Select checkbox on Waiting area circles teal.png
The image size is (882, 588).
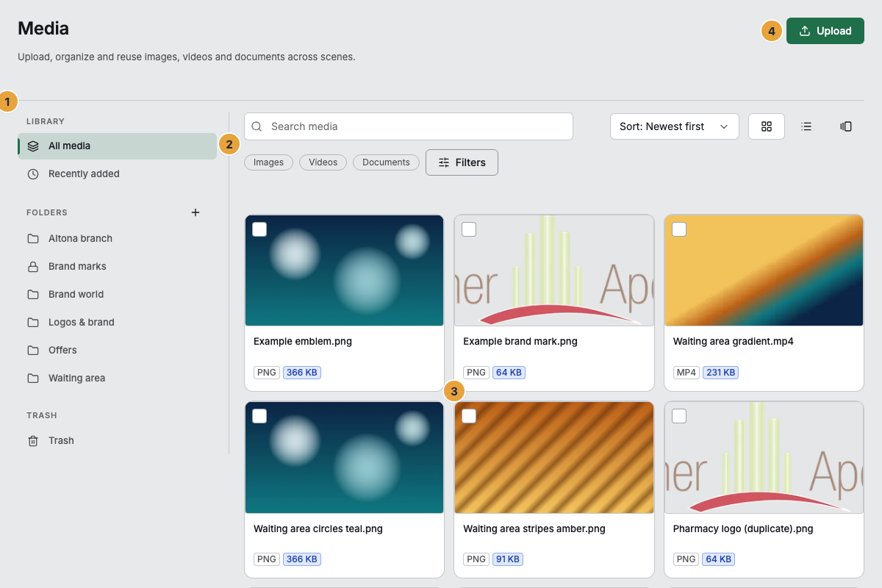coord(259,416)
